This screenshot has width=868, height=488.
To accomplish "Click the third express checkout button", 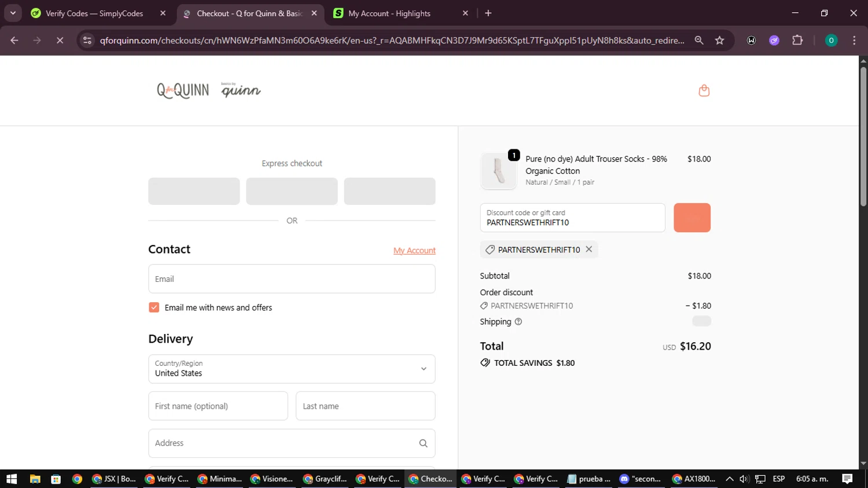I will pos(389,191).
